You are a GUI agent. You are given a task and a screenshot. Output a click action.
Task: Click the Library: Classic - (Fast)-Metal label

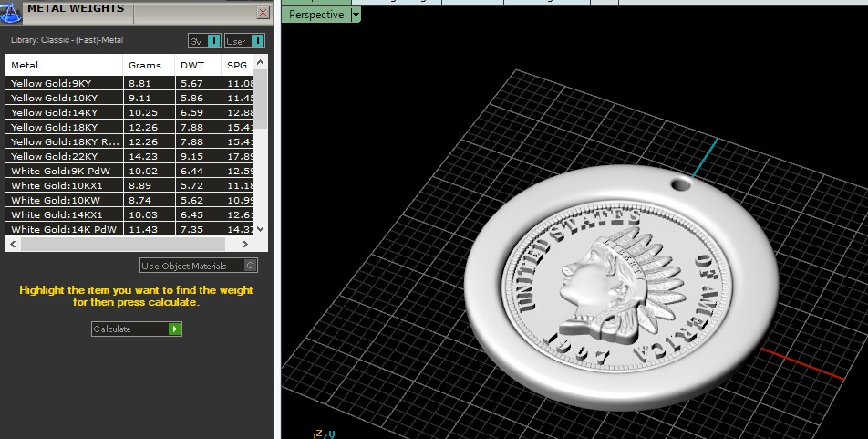click(x=67, y=40)
